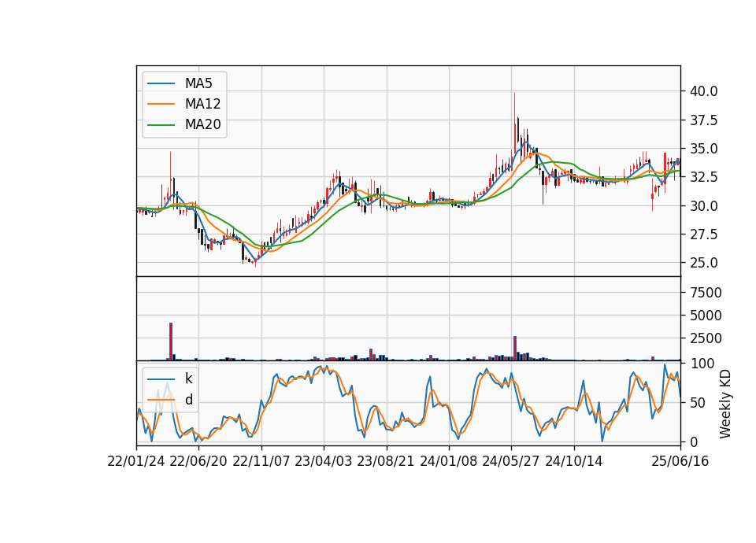The height and width of the screenshot is (543, 756).
Task: Click the 24/05/27 date label
Action: [511, 461]
